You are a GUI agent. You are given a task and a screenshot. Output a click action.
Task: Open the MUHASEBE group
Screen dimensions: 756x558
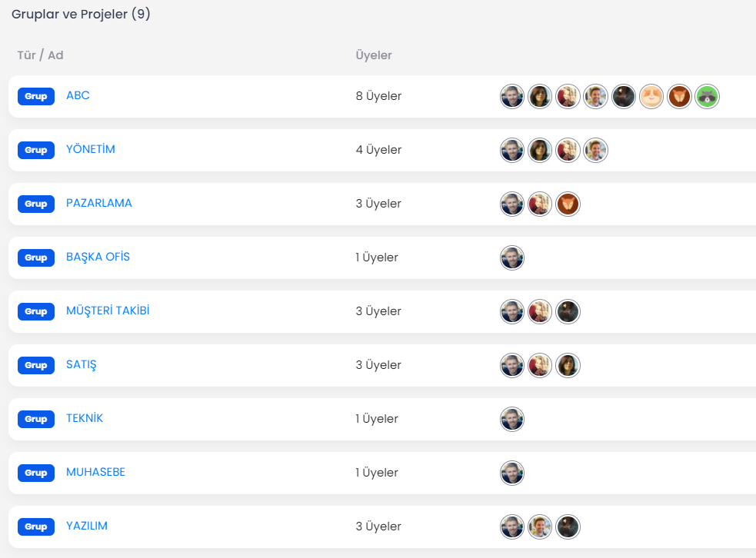pyautogui.click(x=95, y=472)
